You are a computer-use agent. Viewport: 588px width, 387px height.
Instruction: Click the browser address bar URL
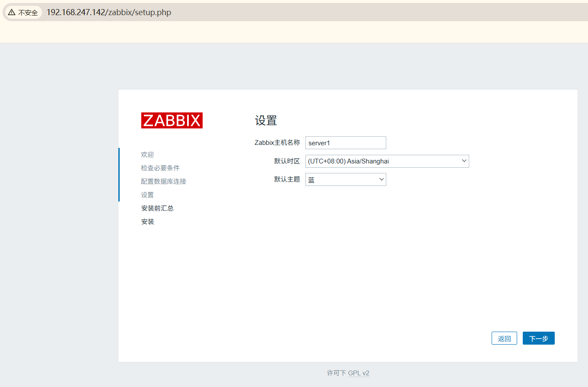(109, 13)
